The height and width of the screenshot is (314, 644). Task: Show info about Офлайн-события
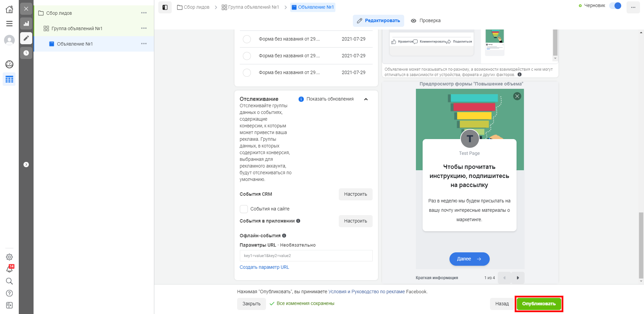pyautogui.click(x=284, y=236)
